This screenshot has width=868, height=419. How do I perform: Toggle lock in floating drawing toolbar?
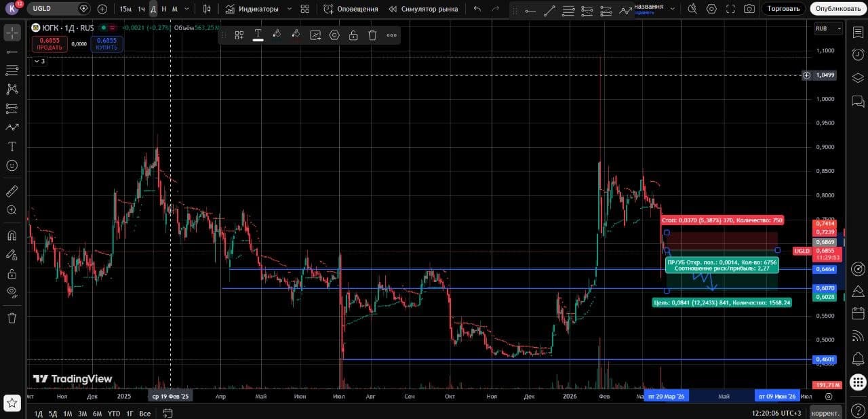pyautogui.click(x=353, y=35)
